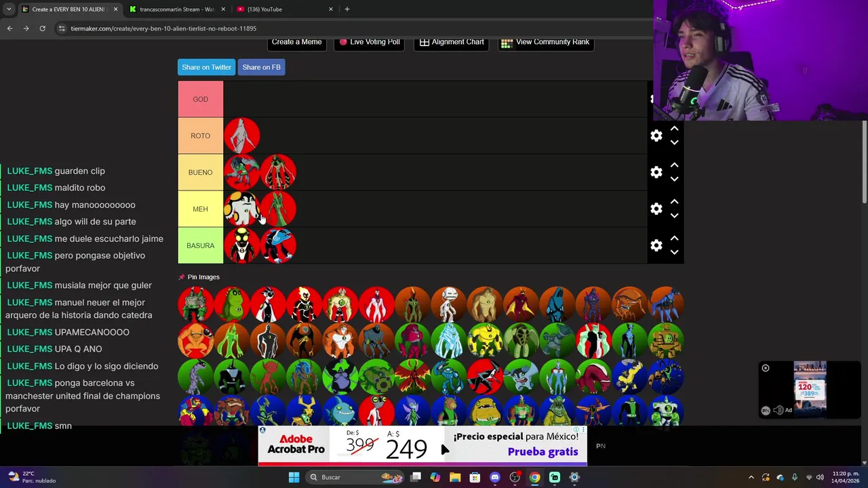Pick Ripjaws fish alien from the pool

[x=340, y=409]
